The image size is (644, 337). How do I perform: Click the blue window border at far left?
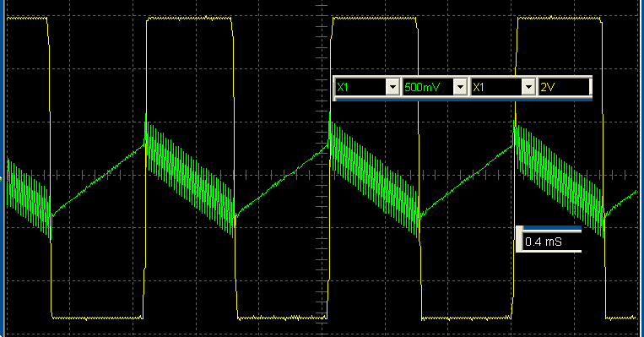coord(2,169)
